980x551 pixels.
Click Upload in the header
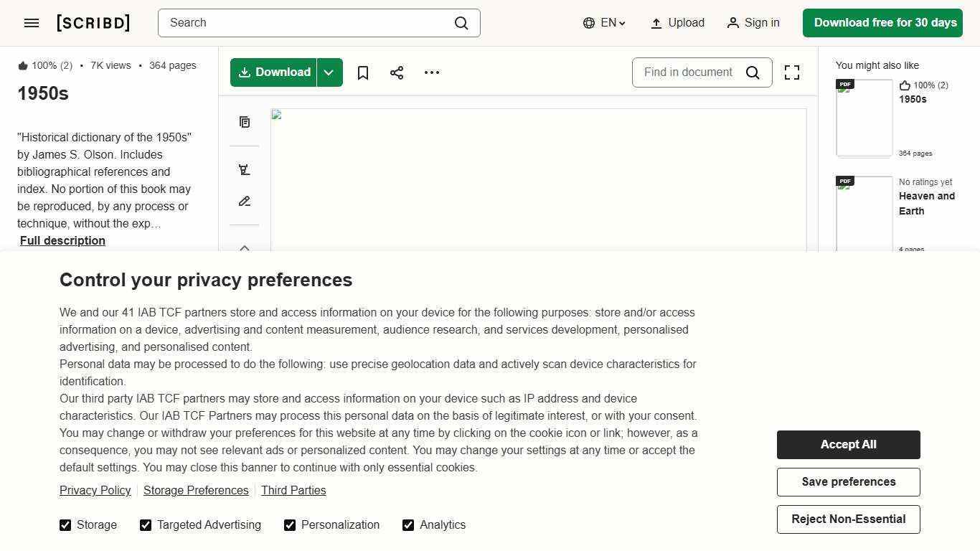[677, 23]
